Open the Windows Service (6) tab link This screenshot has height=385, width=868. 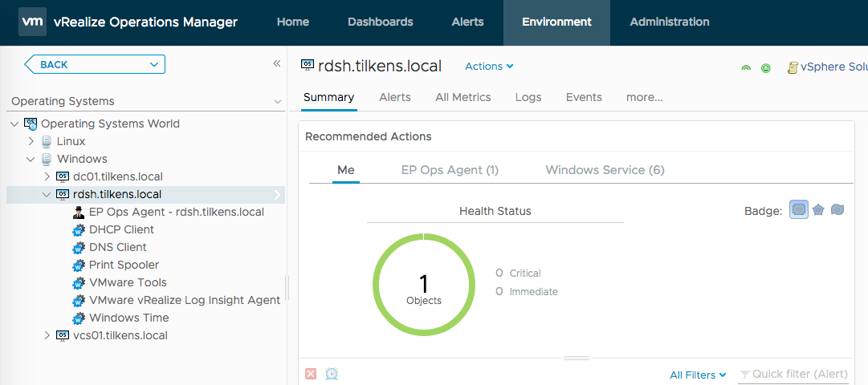[605, 170]
